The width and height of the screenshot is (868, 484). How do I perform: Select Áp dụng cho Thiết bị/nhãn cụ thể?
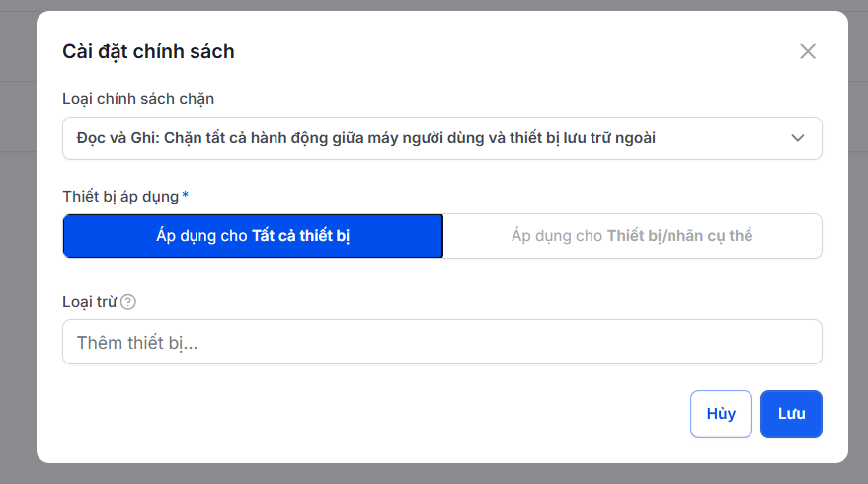click(x=632, y=236)
